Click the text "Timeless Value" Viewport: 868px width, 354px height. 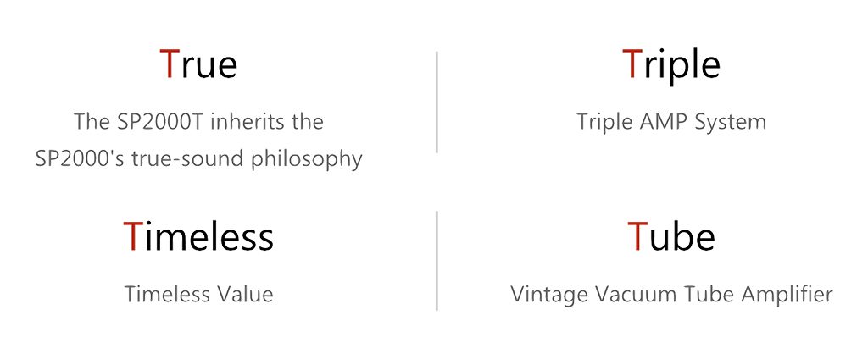click(x=198, y=294)
